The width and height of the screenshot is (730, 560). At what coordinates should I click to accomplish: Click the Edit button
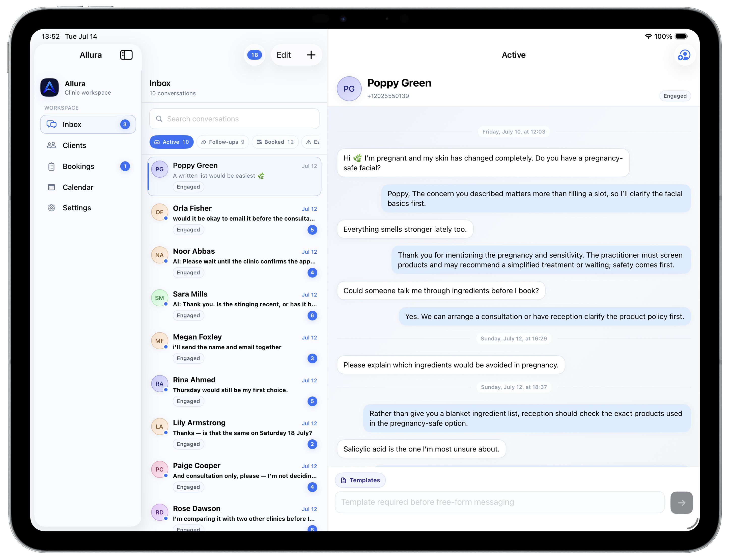click(x=284, y=55)
